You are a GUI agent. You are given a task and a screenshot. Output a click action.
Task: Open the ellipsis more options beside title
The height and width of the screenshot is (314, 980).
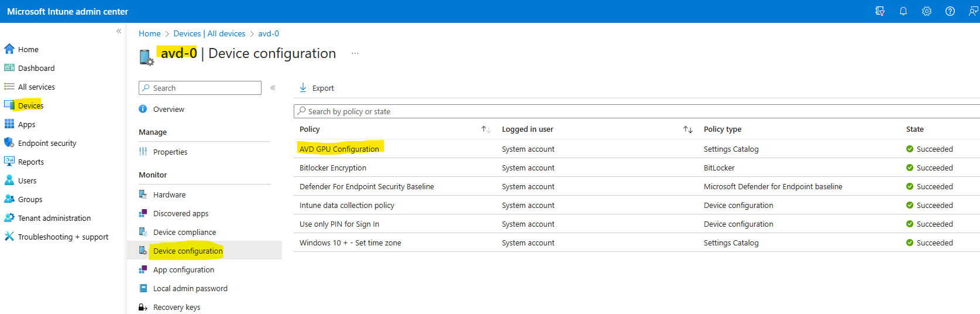click(355, 53)
